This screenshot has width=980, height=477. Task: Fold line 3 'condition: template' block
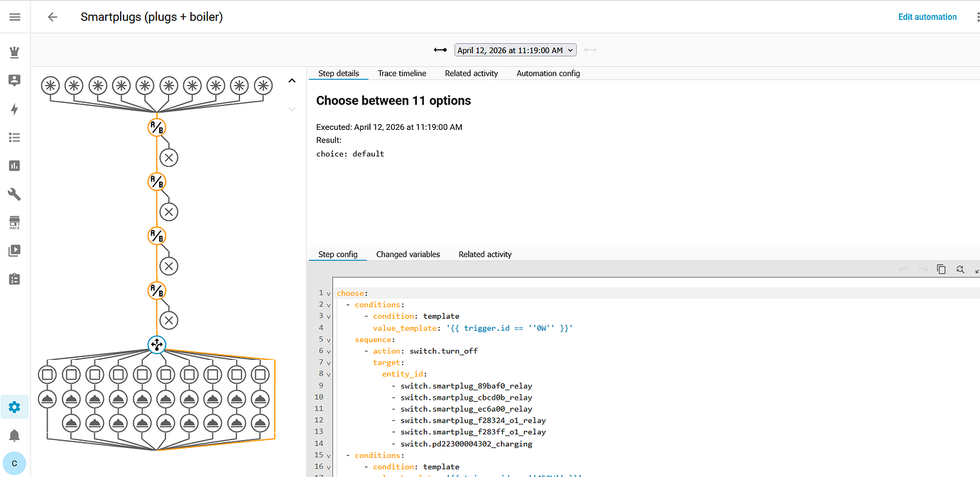tap(329, 316)
